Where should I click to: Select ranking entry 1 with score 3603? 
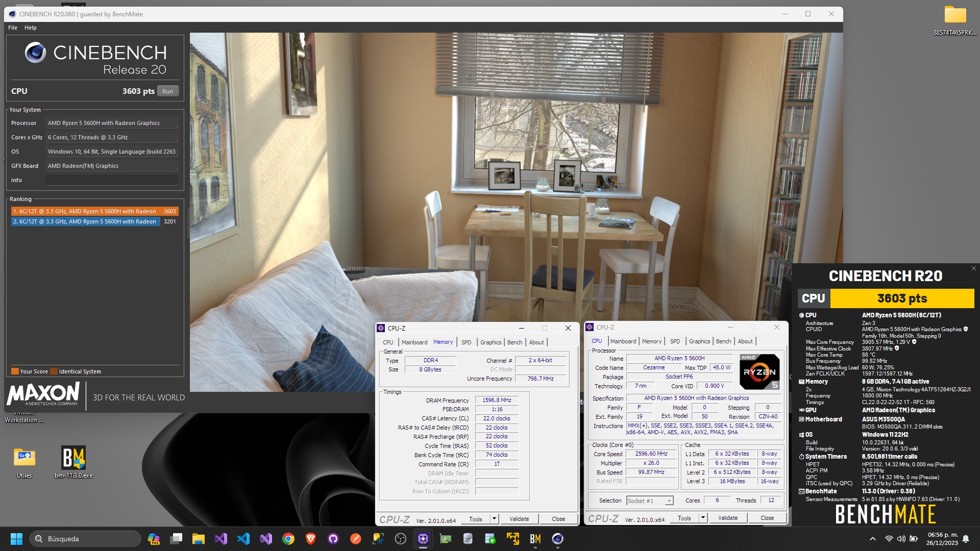point(94,211)
